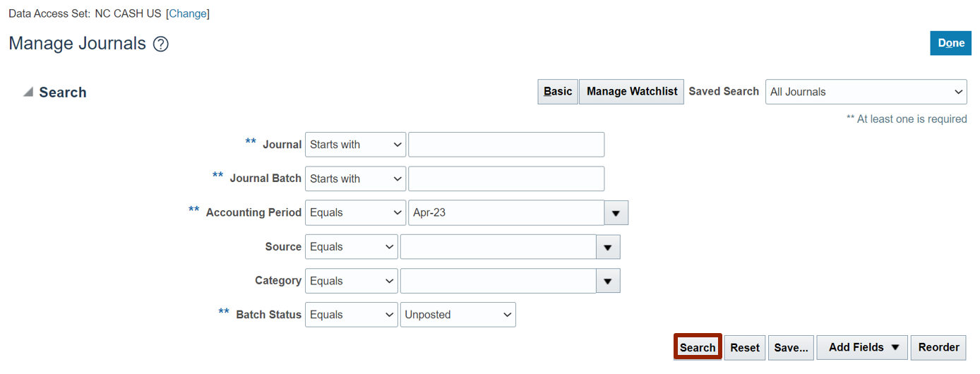Click the Search button
The image size is (980, 374).
[698, 347]
